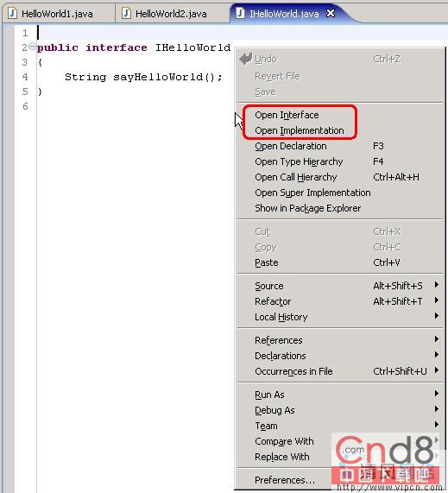Click the HelloWorld2.java file icon

click(126, 14)
